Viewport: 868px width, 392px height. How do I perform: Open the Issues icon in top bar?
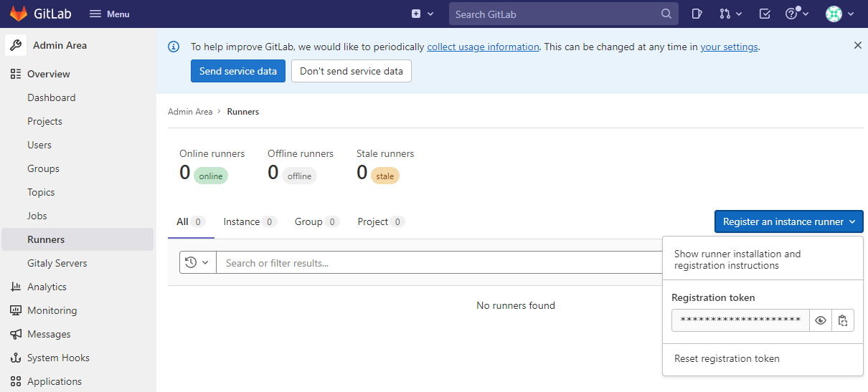697,14
